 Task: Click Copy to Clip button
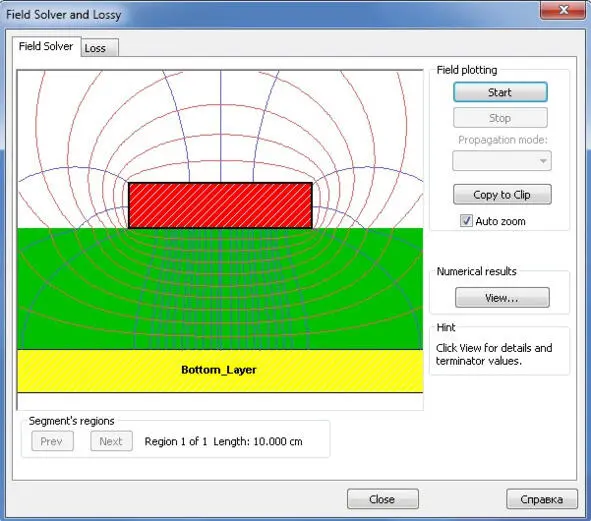[x=502, y=195]
